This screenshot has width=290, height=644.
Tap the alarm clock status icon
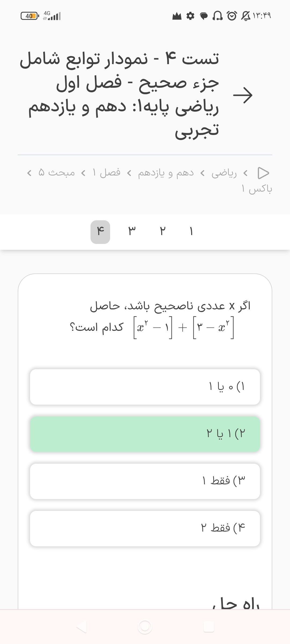point(232,16)
